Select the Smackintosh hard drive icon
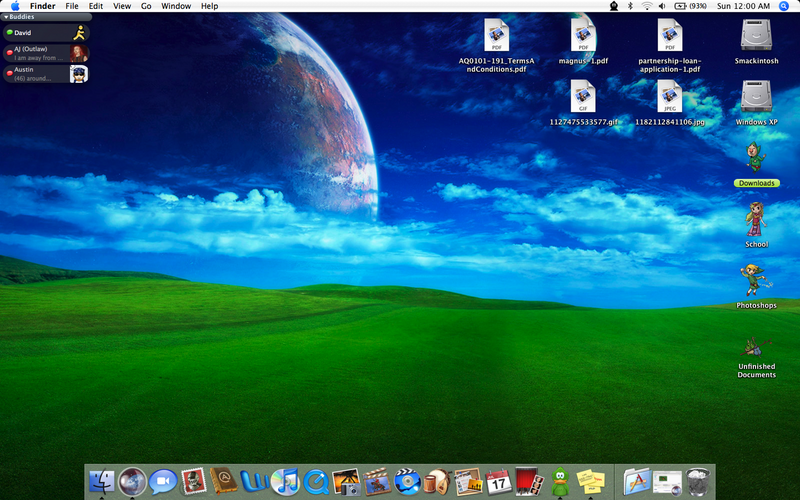This screenshot has height=500, width=800. pyautogui.click(x=756, y=35)
